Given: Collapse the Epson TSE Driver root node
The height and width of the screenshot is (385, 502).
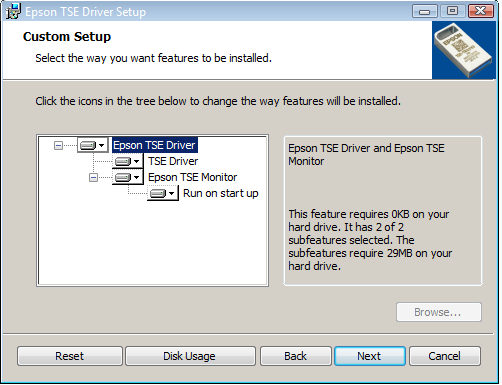Looking at the screenshot, I should [x=58, y=145].
